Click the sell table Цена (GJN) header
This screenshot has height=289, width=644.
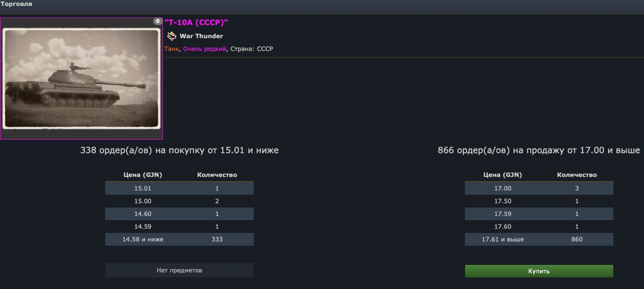point(503,175)
